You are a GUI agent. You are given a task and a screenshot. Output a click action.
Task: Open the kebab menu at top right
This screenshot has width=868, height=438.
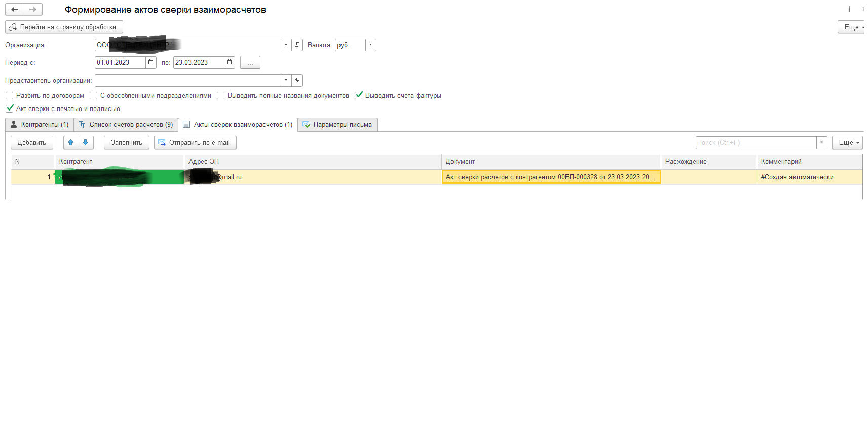pos(849,9)
